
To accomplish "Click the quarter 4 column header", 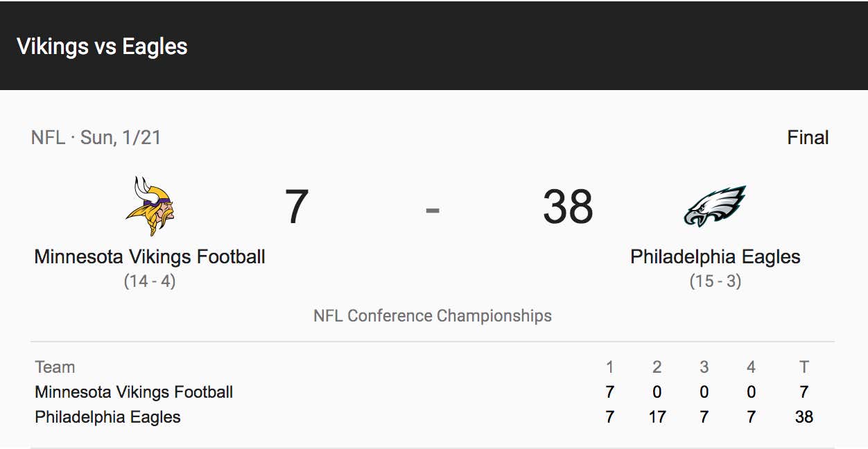I will click(x=751, y=367).
